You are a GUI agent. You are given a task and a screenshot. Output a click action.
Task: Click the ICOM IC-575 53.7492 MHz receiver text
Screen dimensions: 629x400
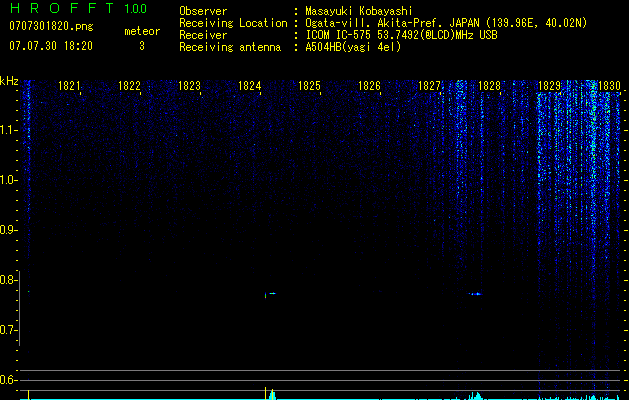tap(401, 35)
